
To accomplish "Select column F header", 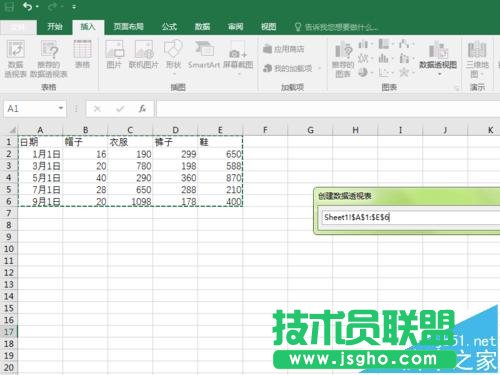I will tap(265, 130).
